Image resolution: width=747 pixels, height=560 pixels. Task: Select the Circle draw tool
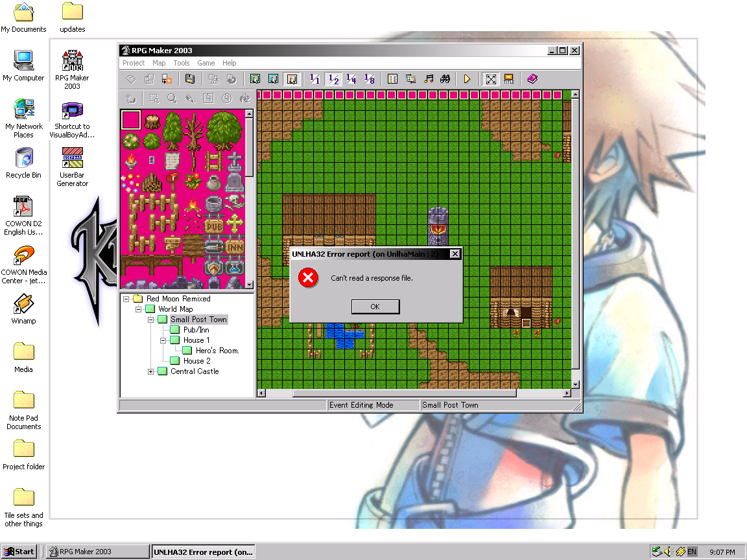(x=226, y=99)
